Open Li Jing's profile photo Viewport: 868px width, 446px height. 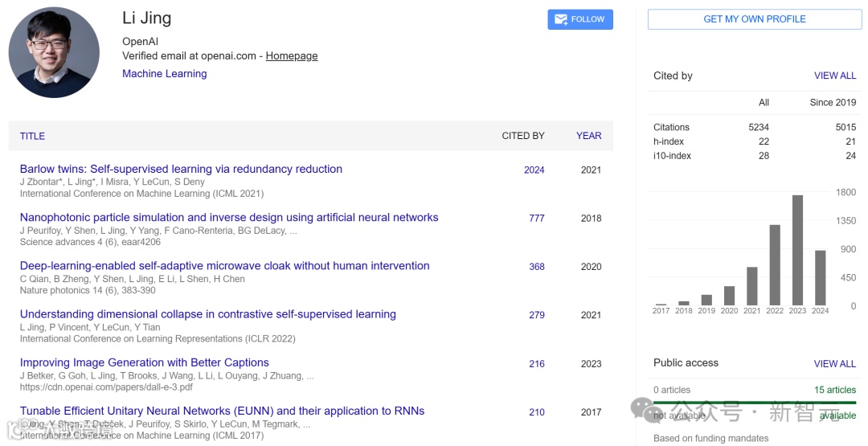(x=54, y=53)
